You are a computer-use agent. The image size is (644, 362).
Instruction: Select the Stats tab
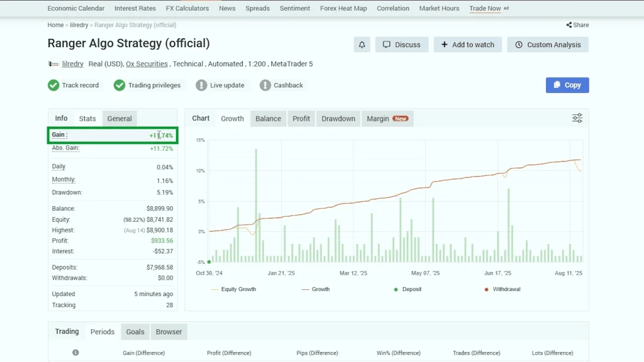(x=87, y=119)
